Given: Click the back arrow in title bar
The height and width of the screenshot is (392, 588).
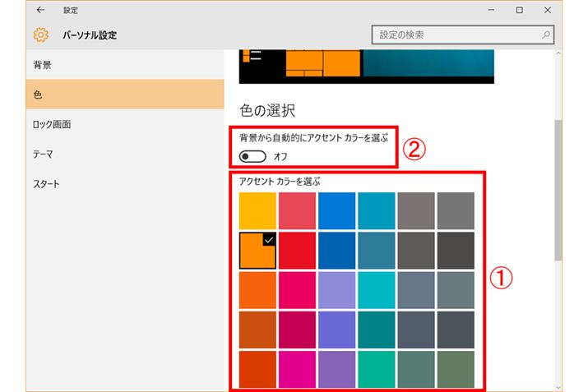Looking at the screenshot, I should pos(40,10).
